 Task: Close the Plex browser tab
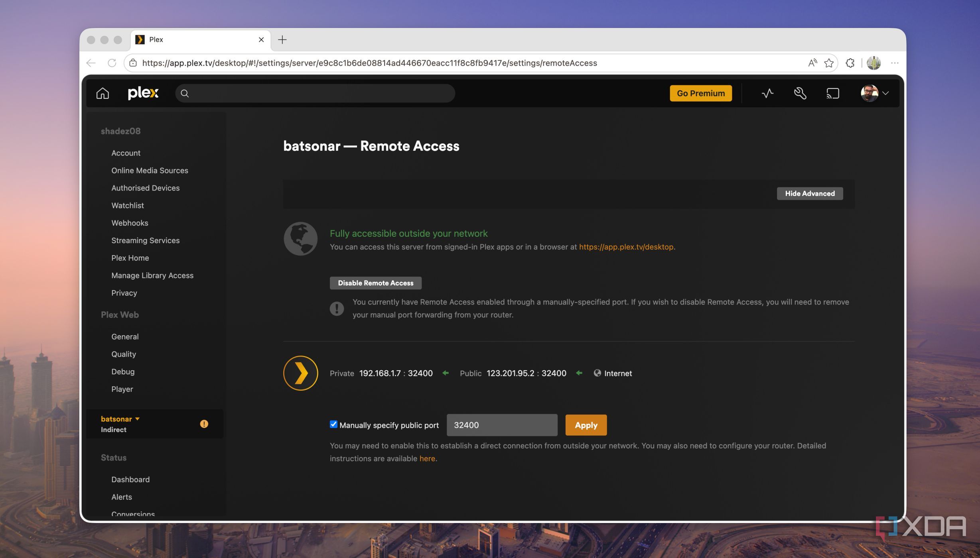click(261, 39)
